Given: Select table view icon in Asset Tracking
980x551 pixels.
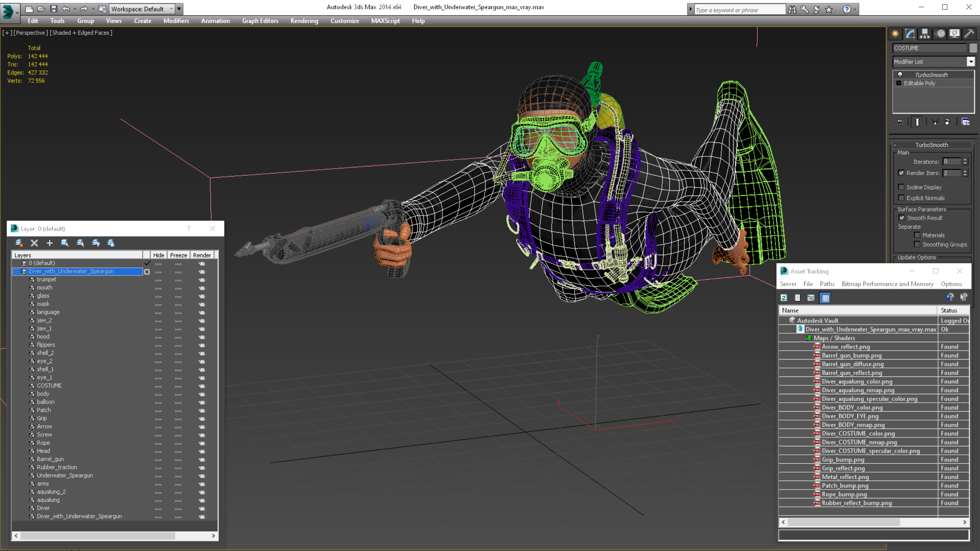Looking at the screenshot, I should (825, 298).
